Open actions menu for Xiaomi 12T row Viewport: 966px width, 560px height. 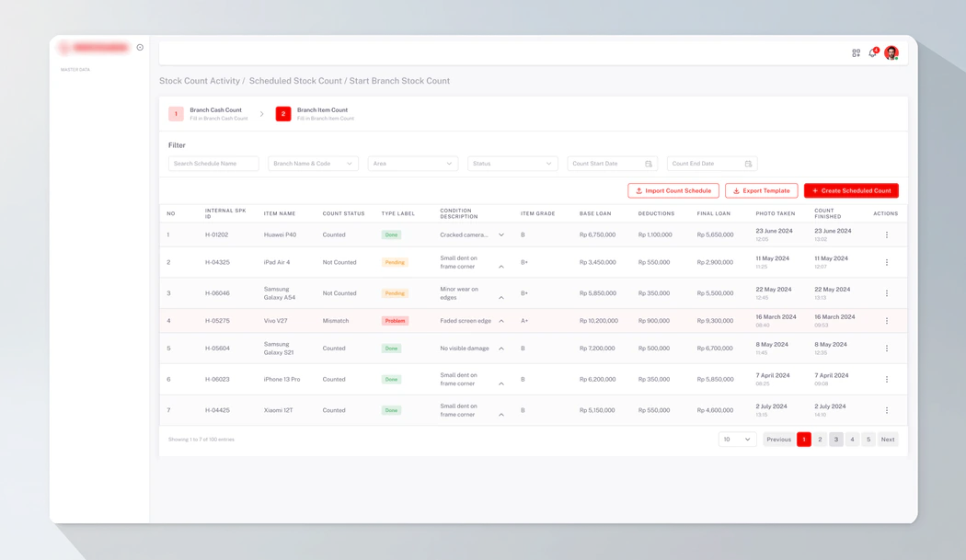pos(887,410)
